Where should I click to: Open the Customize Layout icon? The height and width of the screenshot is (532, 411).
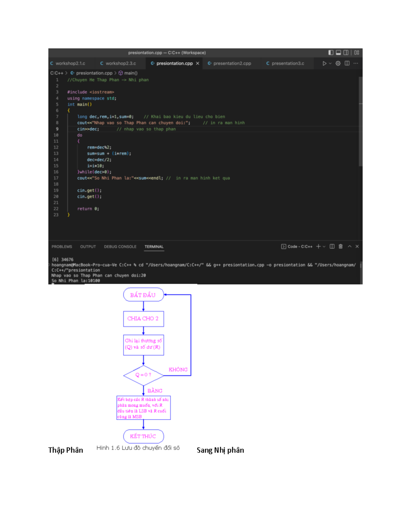[x=357, y=52]
